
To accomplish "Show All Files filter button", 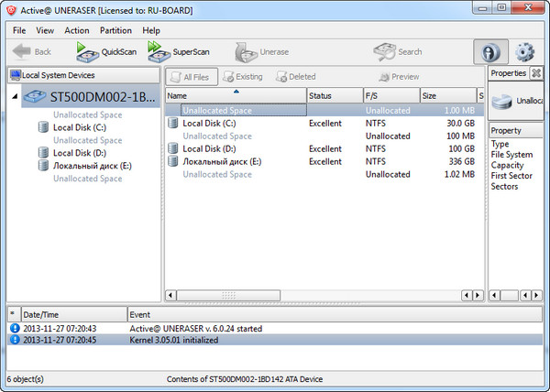I will pos(192,77).
